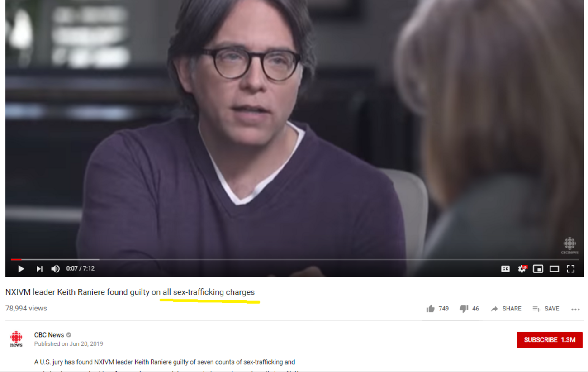The height and width of the screenshot is (372, 588).
Task: Click the CBC News channel avatar logo
Action: pyautogui.click(x=16, y=339)
